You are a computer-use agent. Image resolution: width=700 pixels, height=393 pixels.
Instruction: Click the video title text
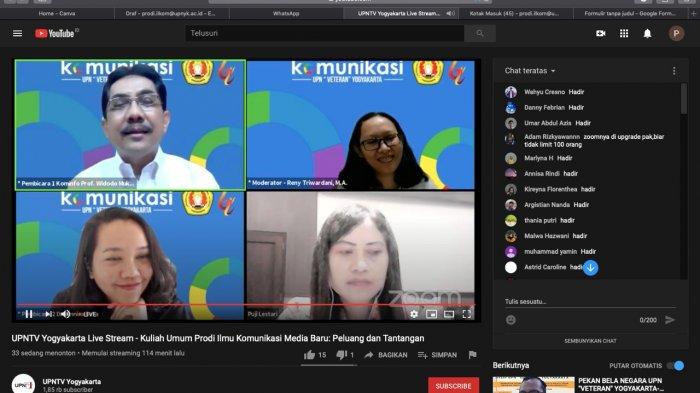pyautogui.click(x=218, y=338)
